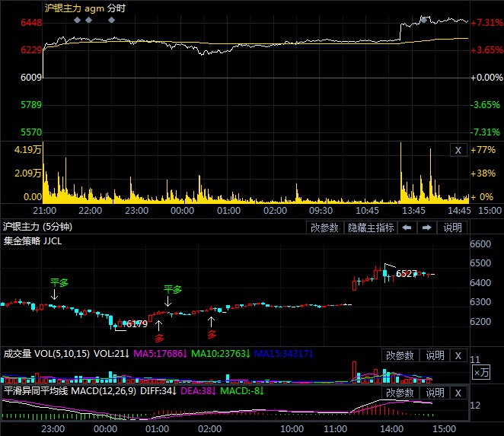Open 改参数 for the VOL indicator
Viewport: 504px width, 436px height.
(x=400, y=355)
